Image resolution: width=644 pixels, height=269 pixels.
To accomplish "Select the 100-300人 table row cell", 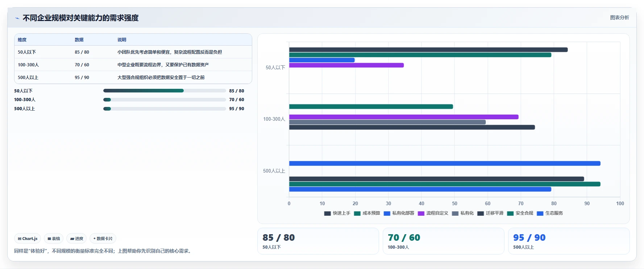I will pos(28,65).
